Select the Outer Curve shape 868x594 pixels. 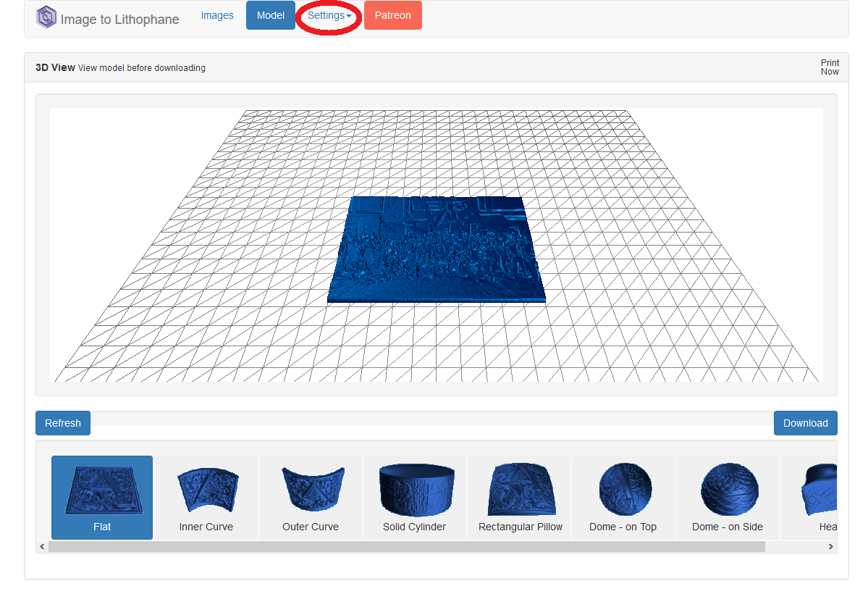point(310,498)
